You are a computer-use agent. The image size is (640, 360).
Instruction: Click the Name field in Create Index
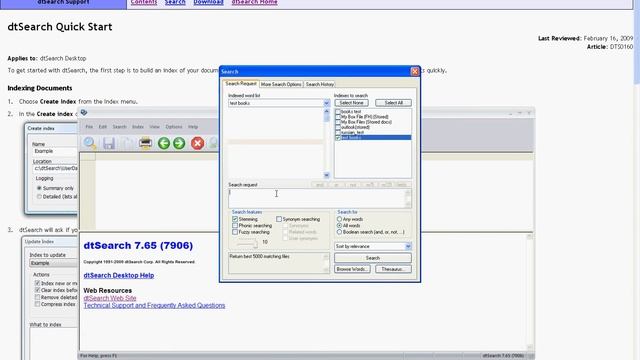pos(55,151)
